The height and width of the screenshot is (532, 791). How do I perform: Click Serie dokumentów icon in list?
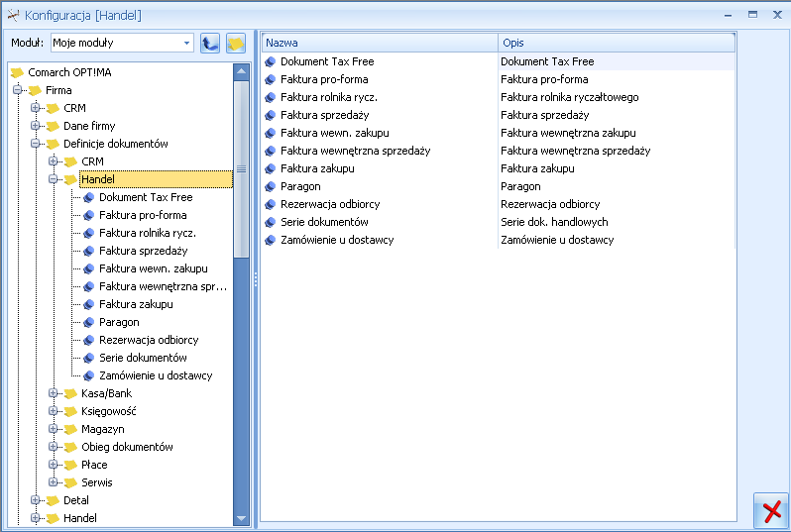pos(271,222)
